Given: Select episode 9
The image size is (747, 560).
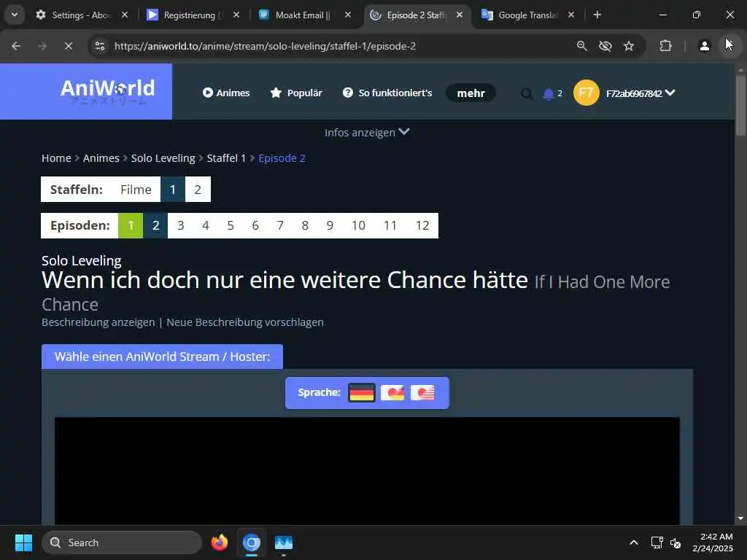Looking at the screenshot, I should click(330, 226).
